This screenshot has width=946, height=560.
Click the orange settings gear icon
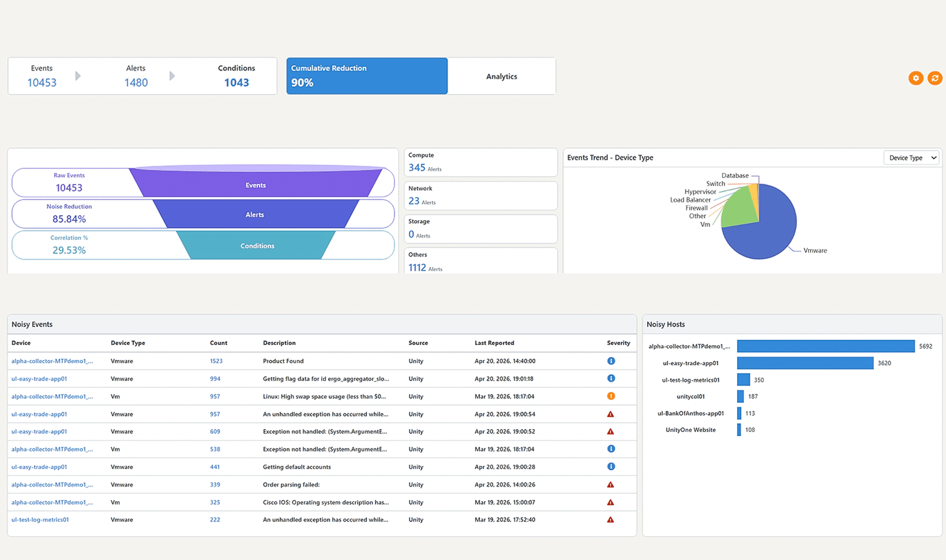915,78
